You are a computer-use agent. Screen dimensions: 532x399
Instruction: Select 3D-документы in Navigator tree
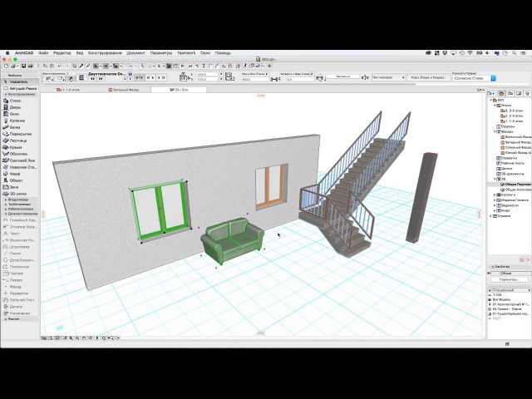512,174
